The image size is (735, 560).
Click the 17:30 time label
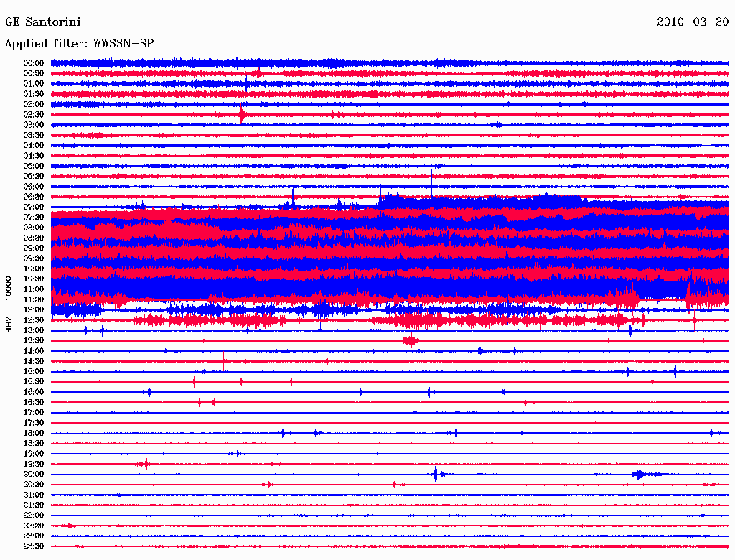point(34,423)
